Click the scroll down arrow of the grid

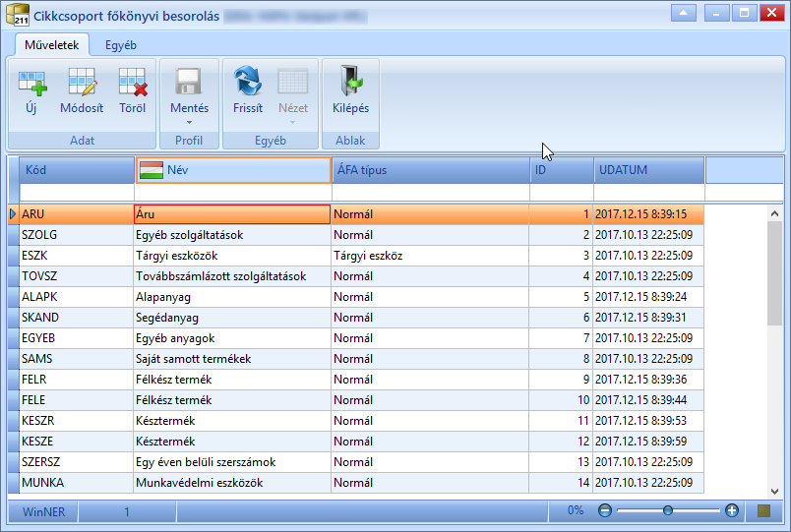pyautogui.click(x=775, y=491)
